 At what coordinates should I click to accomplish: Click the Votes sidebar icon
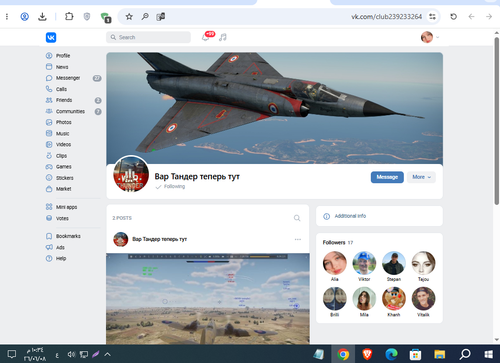point(49,218)
